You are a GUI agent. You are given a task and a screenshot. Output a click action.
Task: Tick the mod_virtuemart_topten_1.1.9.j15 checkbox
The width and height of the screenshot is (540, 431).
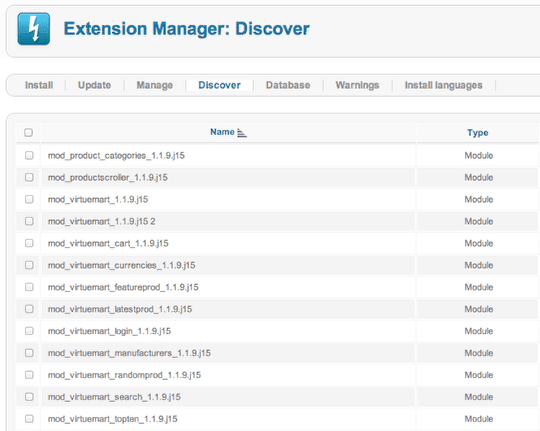pos(29,419)
